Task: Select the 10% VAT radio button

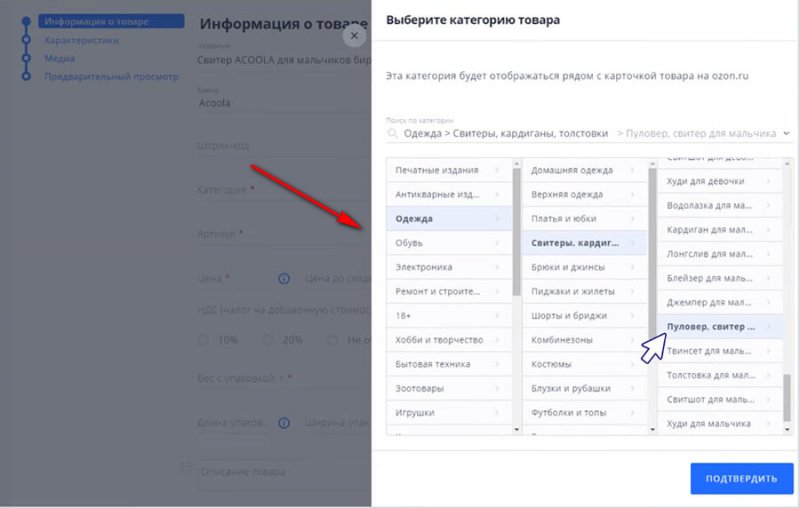Action: pos(203,340)
